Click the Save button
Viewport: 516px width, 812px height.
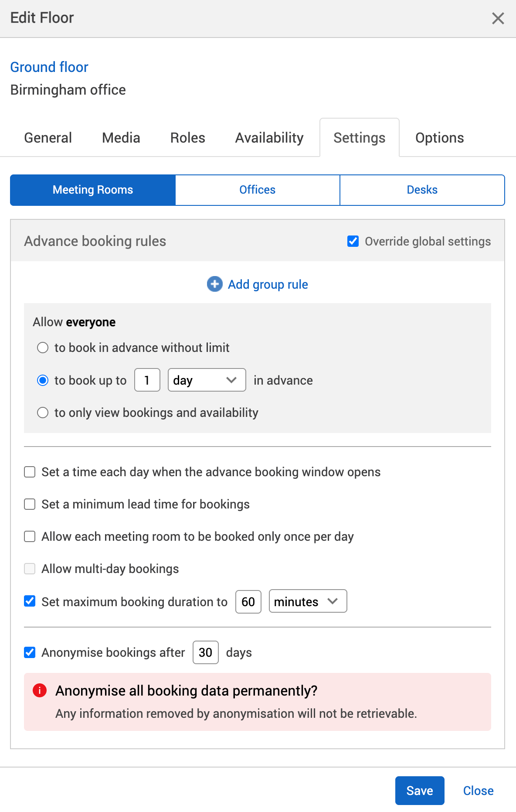[x=420, y=791]
